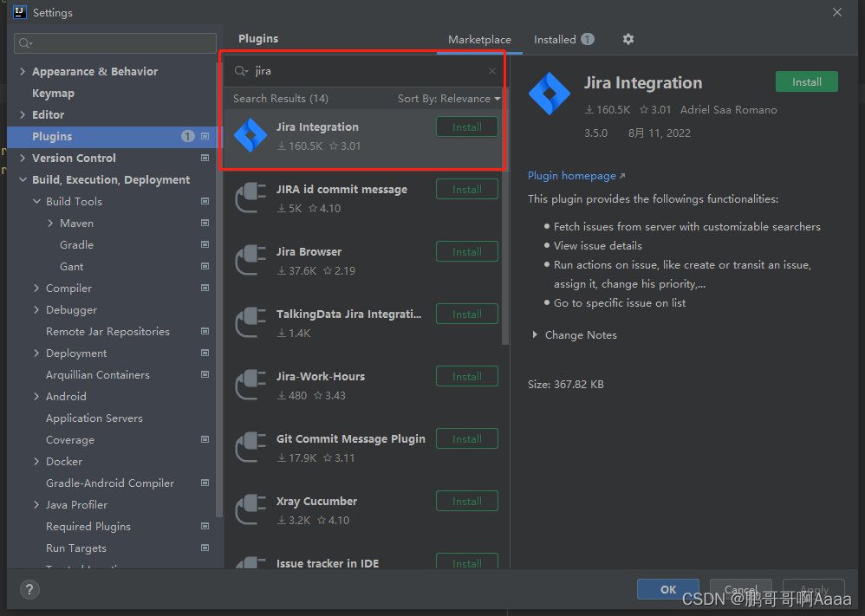Click the project-level icon beside Coverage
The image size is (865, 616).
(x=205, y=439)
